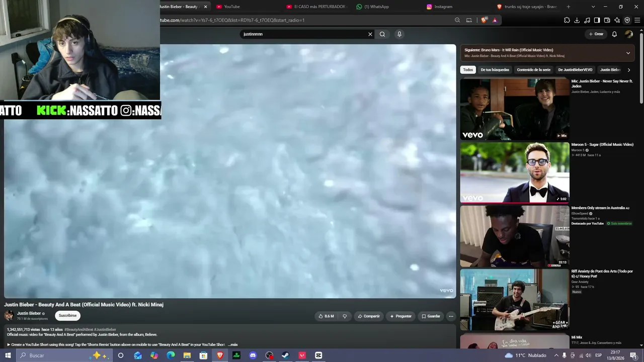Screen dimensions: 644x362
Task: Click the Maroon 5 - Sugar video title
Action: tap(602, 144)
